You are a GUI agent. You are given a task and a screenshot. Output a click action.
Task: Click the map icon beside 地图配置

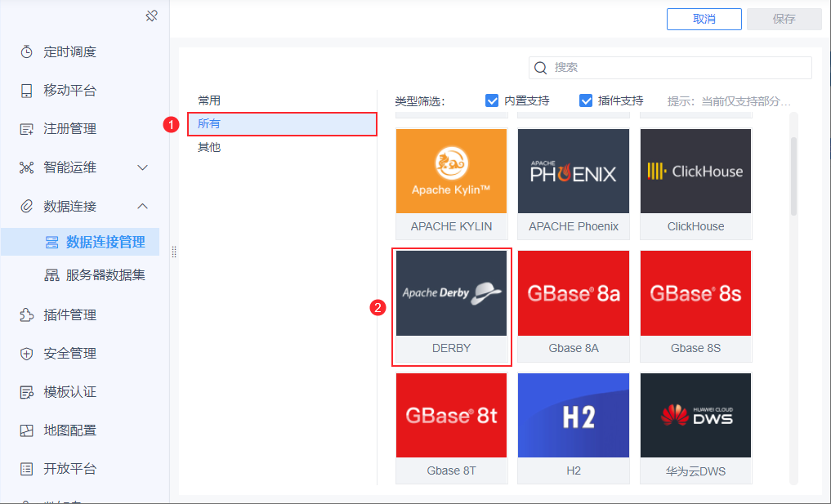point(26,430)
